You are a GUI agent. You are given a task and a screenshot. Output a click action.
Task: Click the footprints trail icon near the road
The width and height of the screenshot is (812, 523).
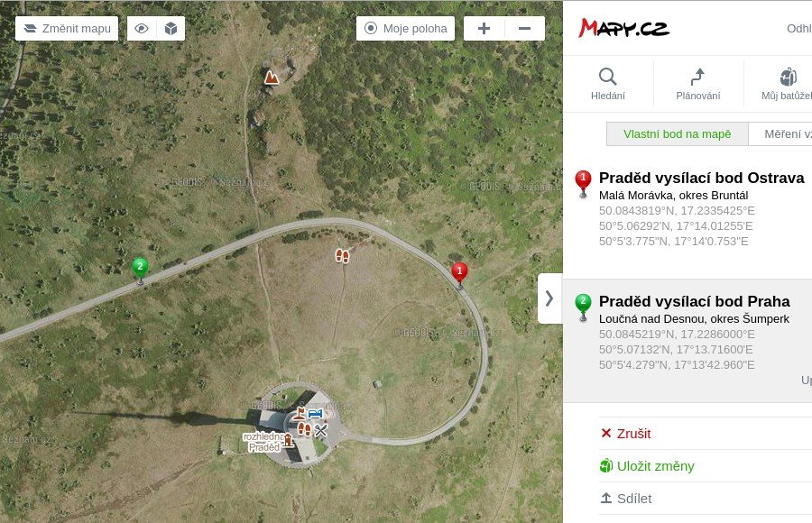[x=342, y=256]
